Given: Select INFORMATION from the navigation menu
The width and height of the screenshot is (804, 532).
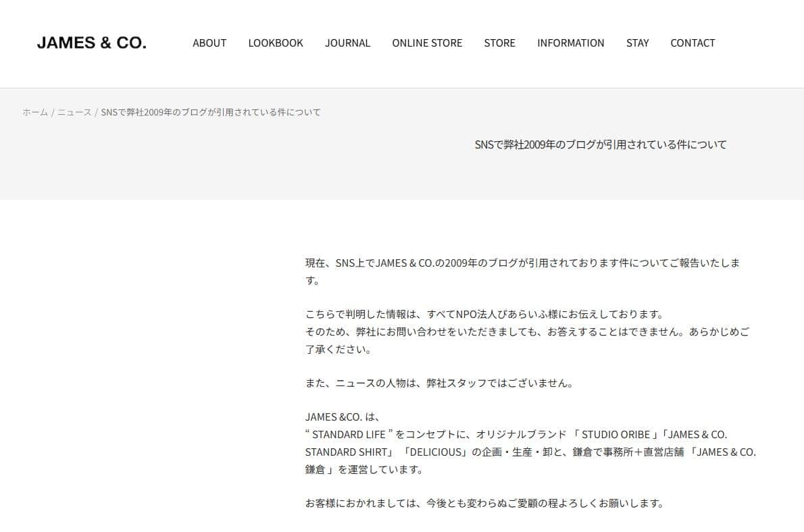Looking at the screenshot, I should (570, 43).
